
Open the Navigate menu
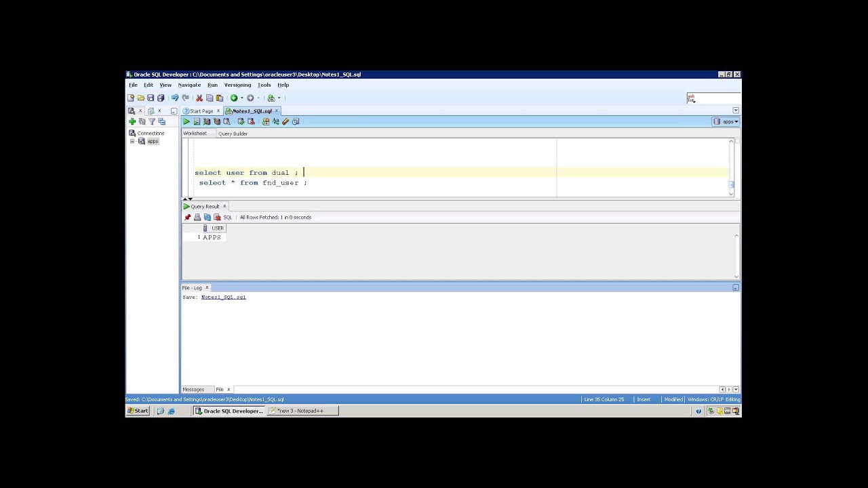[189, 85]
